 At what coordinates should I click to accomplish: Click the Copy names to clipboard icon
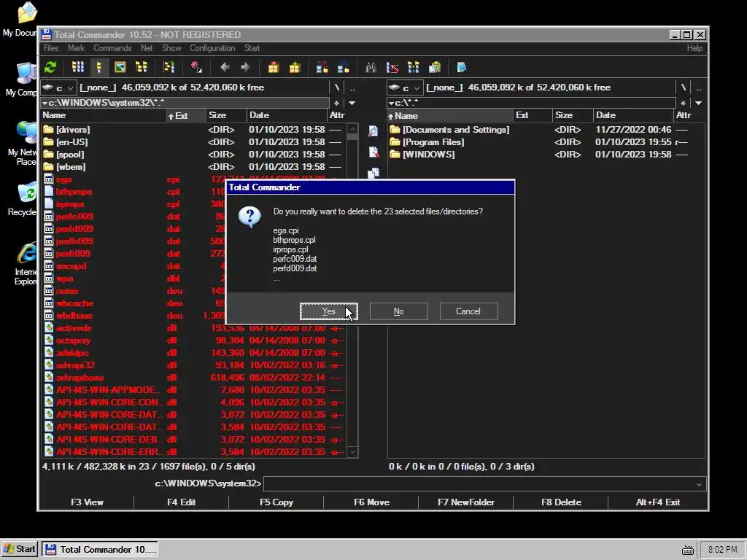pyautogui.click(x=435, y=67)
